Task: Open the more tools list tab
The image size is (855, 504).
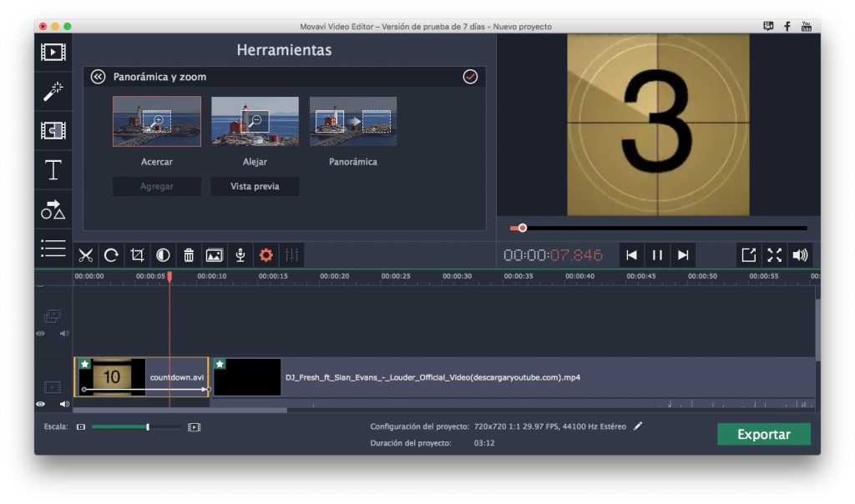Action: (x=53, y=249)
